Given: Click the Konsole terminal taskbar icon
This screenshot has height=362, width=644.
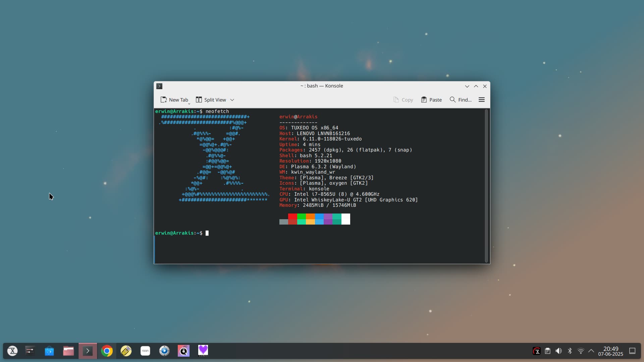Looking at the screenshot, I should (88, 351).
